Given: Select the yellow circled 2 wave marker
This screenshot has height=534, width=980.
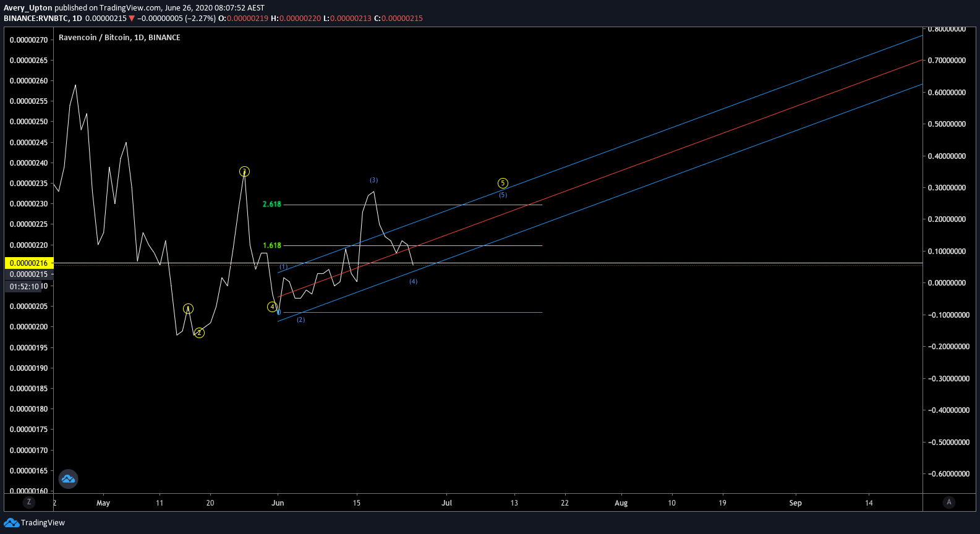Looking at the screenshot, I should coord(199,333).
